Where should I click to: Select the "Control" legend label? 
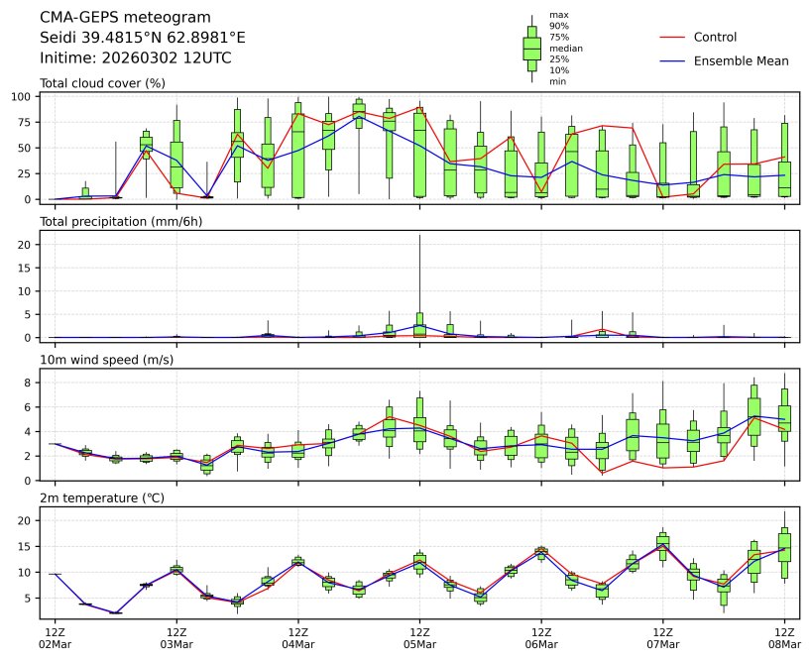click(715, 38)
